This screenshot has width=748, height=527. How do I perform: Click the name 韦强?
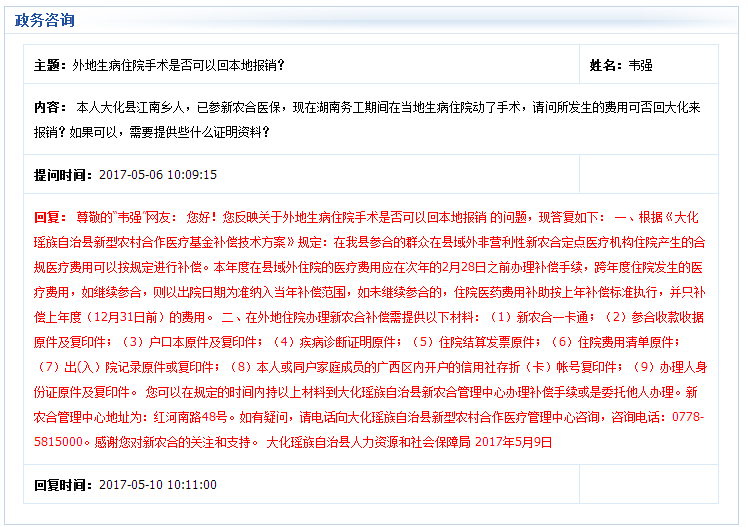(641, 65)
